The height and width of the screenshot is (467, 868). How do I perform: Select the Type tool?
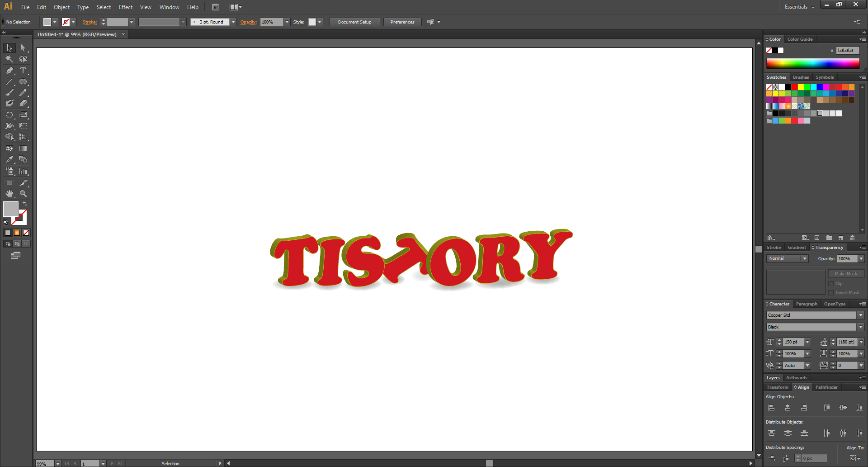[x=23, y=71]
